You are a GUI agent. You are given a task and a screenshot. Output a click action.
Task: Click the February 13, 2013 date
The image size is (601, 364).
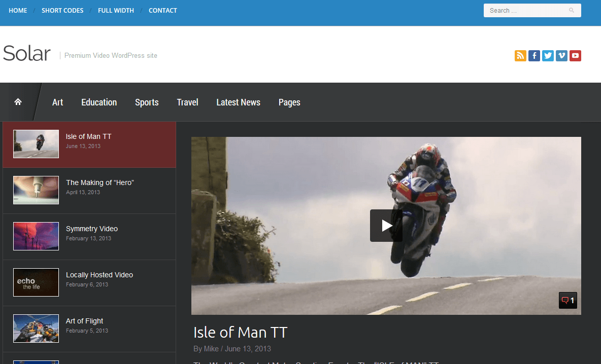click(x=88, y=238)
